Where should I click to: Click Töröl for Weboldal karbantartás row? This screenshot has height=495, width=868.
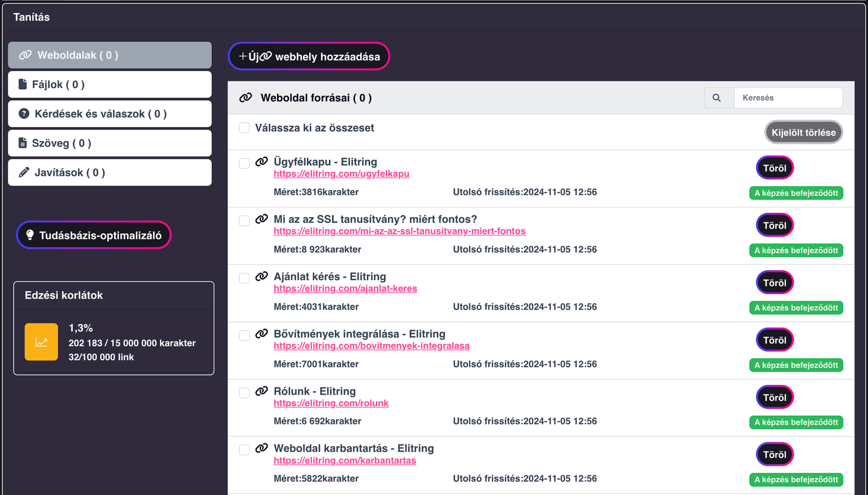[775, 455]
